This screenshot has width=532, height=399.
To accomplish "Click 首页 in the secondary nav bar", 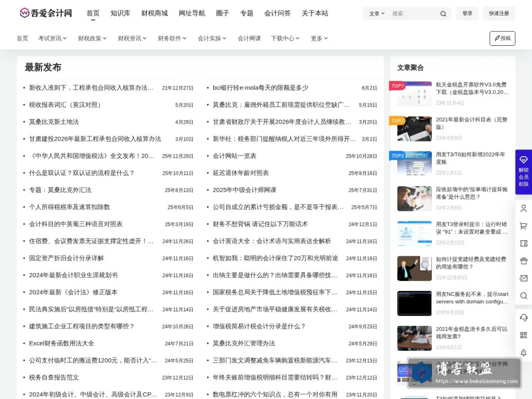I will point(23,39).
